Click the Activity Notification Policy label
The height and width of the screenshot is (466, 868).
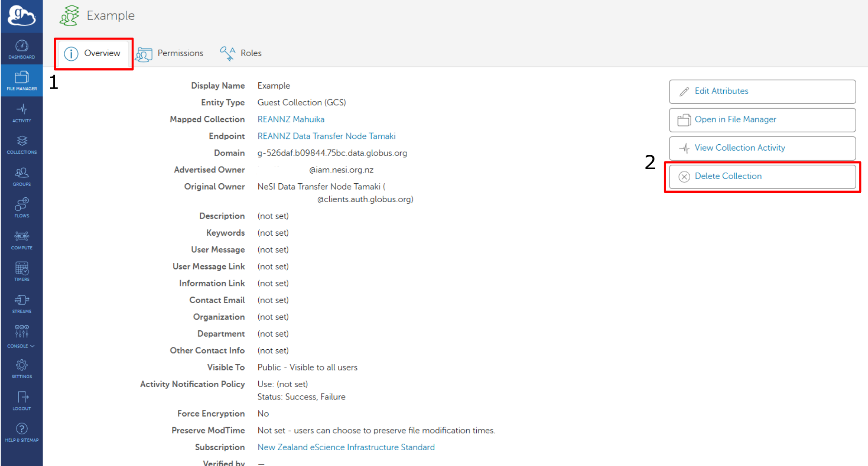(x=192, y=384)
